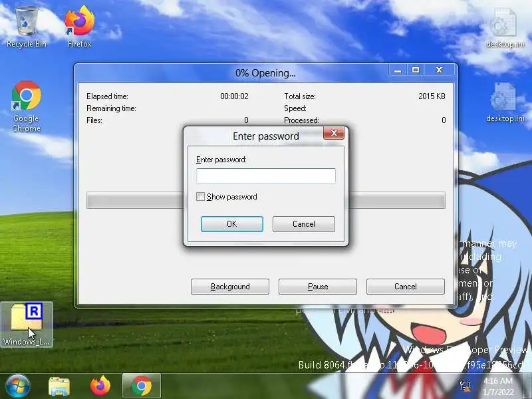
Task: Open the Google Chrome desktop shortcut
Action: point(26,106)
